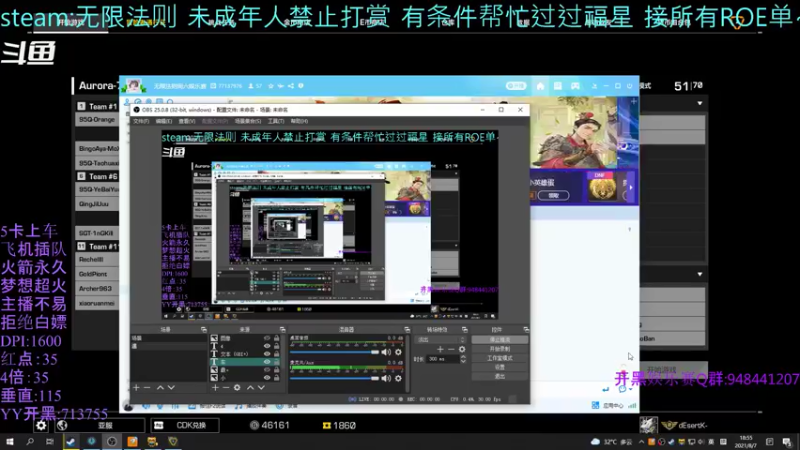Open transition properties gear icon

462,349
